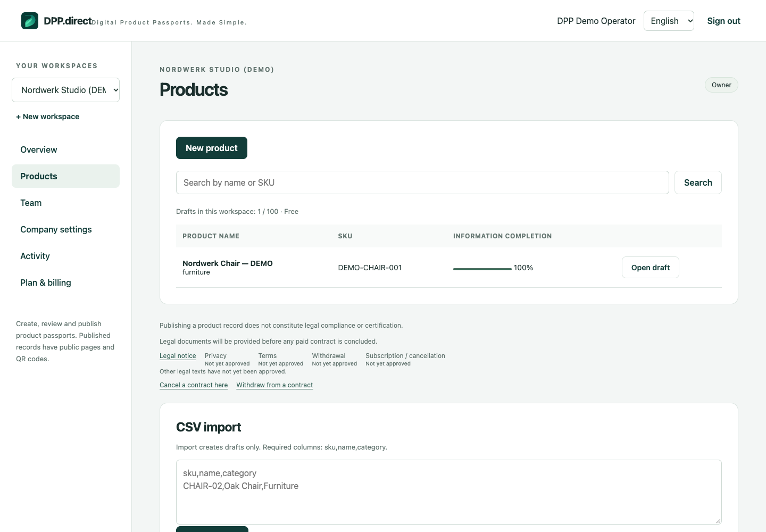Click the Search button

click(698, 182)
